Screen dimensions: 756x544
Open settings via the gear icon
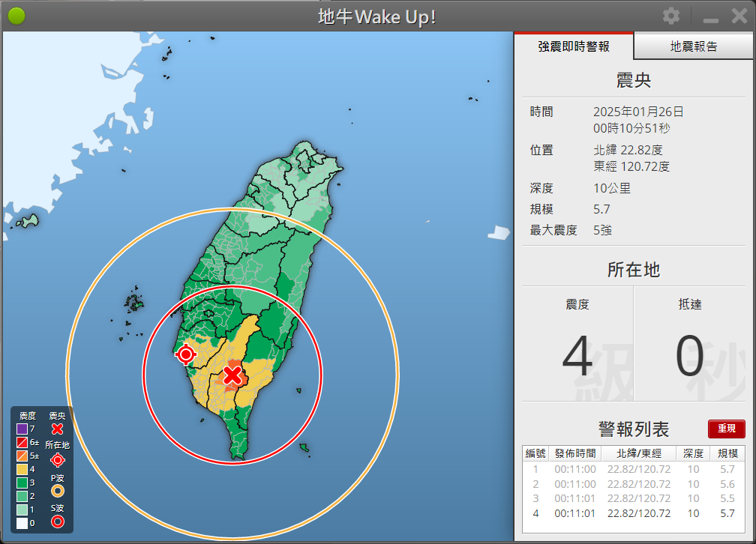670,16
